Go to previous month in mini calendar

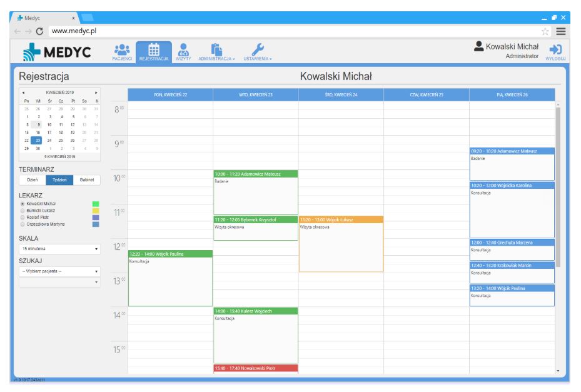(23, 92)
